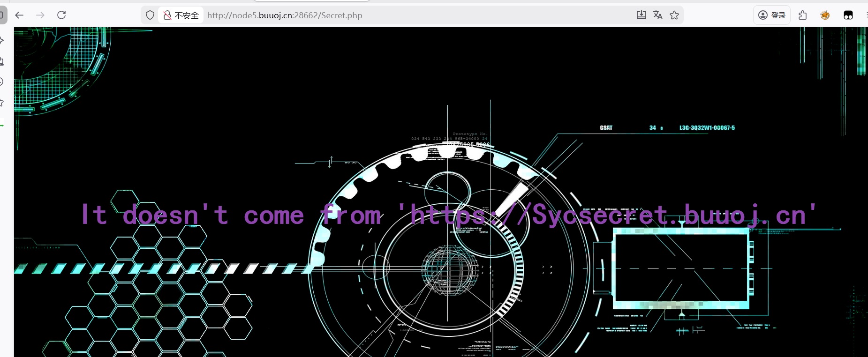
Task: Open the shield tracking protection panel
Action: pos(150,15)
